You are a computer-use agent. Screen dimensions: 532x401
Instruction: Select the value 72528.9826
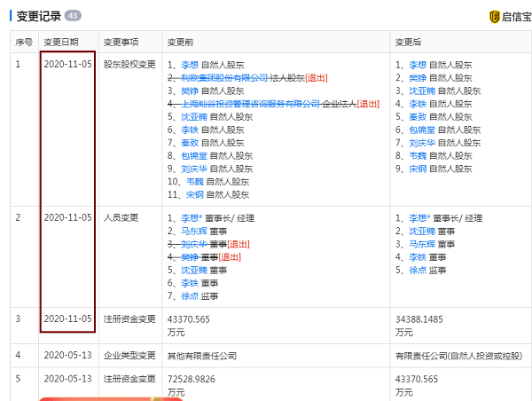click(191, 379)
